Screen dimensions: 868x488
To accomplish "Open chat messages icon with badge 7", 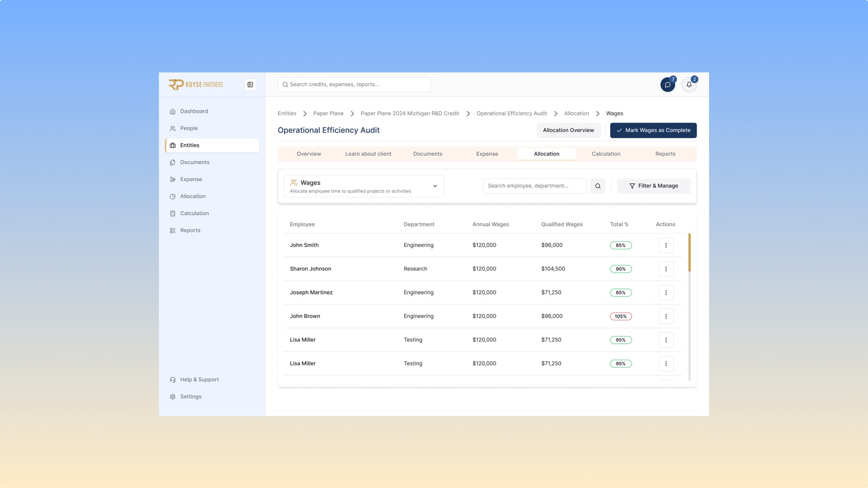I will 668,85.
